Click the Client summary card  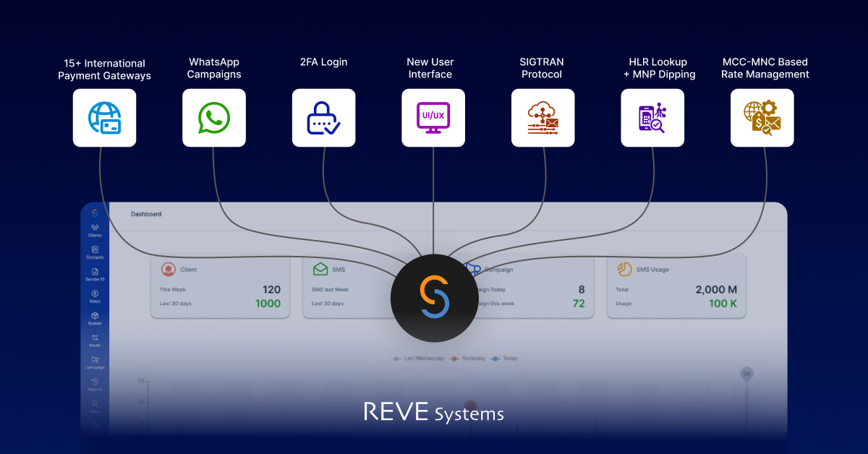220,286
